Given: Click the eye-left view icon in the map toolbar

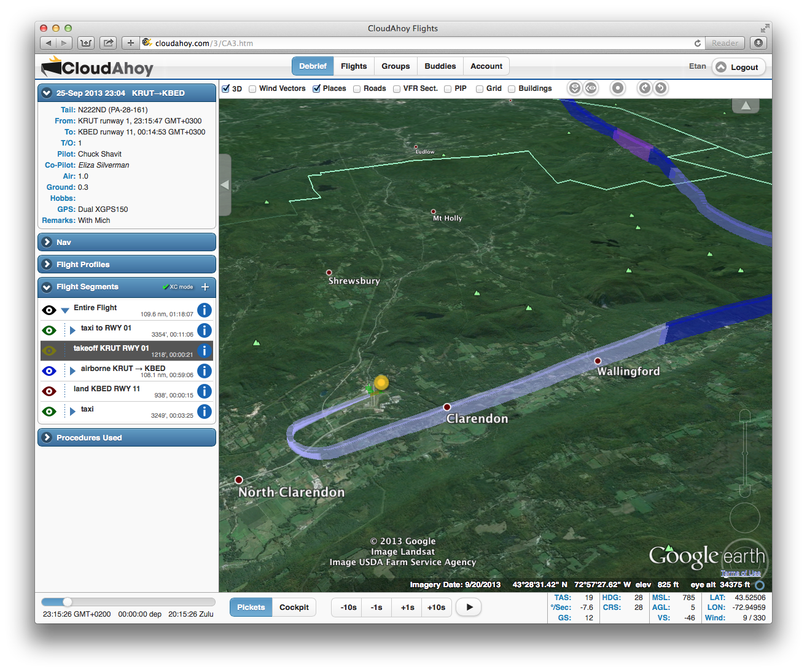Looking at the screenshot, I should [591, 88].
